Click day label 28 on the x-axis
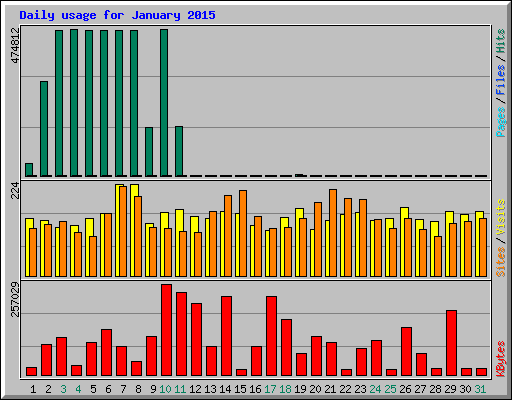The width and height of the screenshot is (512, 400). tap(435, 389)
